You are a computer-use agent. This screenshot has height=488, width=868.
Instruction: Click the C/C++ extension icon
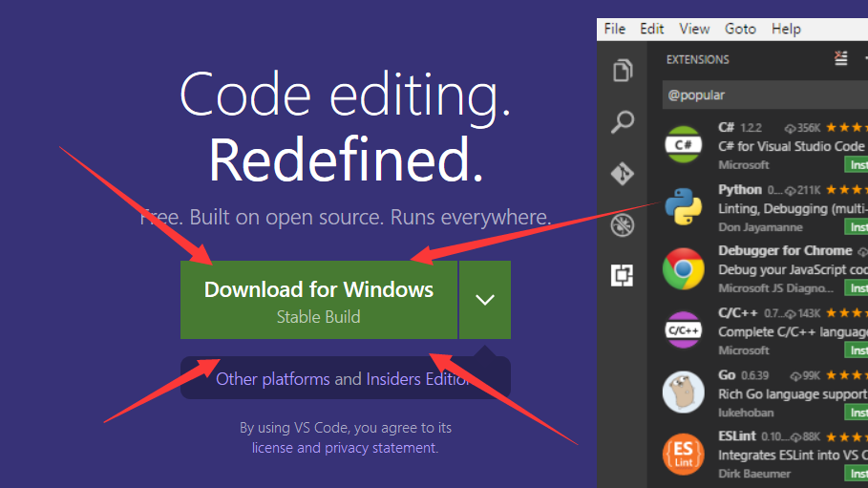[x=683, y=330]
